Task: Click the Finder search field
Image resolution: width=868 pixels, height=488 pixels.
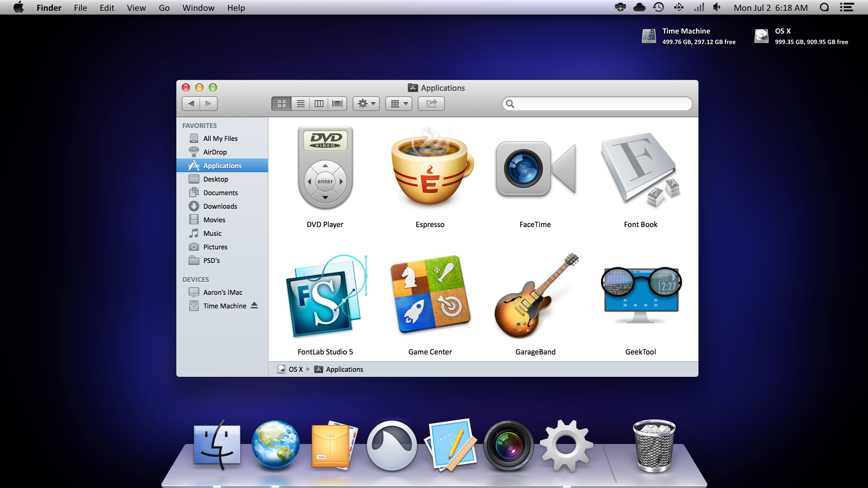Action: coord(597,104)
